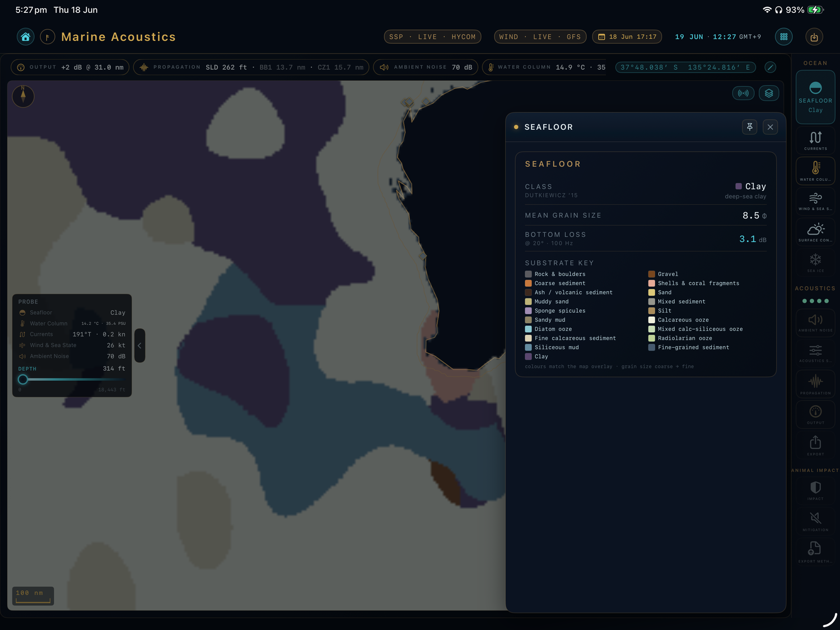Screen dimensions: 840x630
Task: Select the Wind & Sea State probe row
Action: coord(72,346)
